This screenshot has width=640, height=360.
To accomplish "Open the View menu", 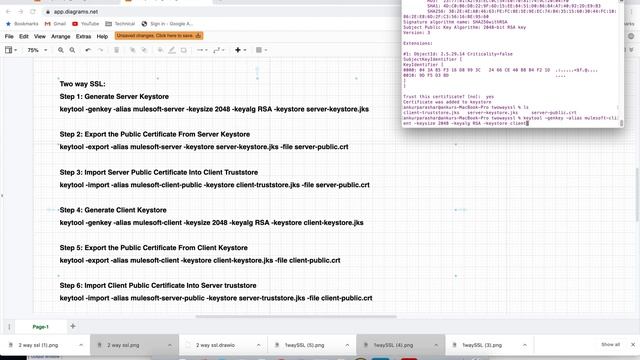I will click(40, 36).
